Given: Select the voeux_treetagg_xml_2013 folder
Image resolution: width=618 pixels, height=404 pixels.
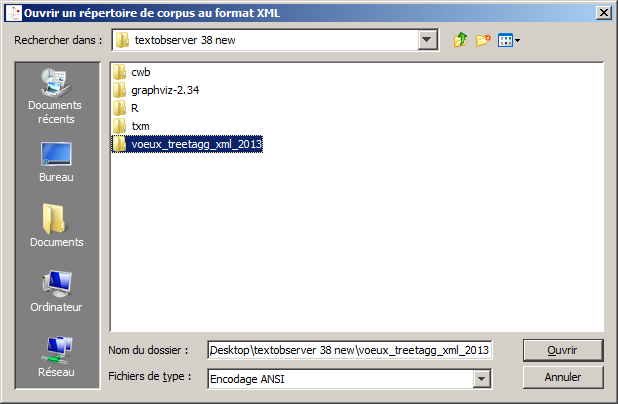Looking at the screenshot, I should [x=187, y=144].
